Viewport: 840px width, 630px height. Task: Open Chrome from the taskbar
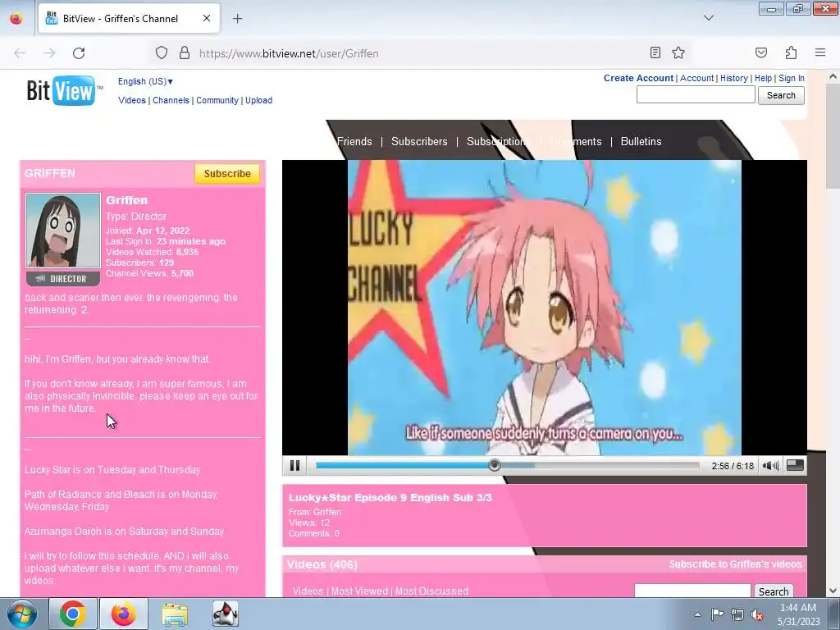pyautogui.click(x=73, y=614)
